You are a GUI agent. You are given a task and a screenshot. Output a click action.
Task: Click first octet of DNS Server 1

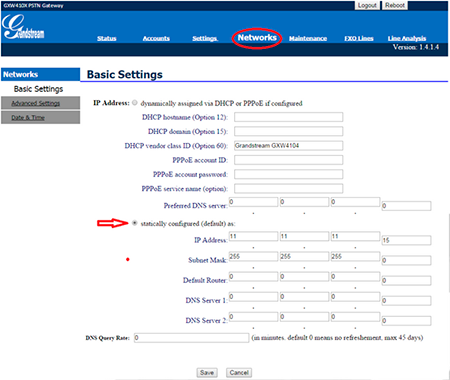click(253, 297)
